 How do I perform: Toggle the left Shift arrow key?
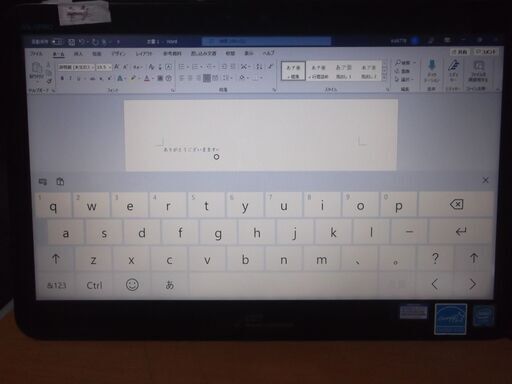[55, 259]
